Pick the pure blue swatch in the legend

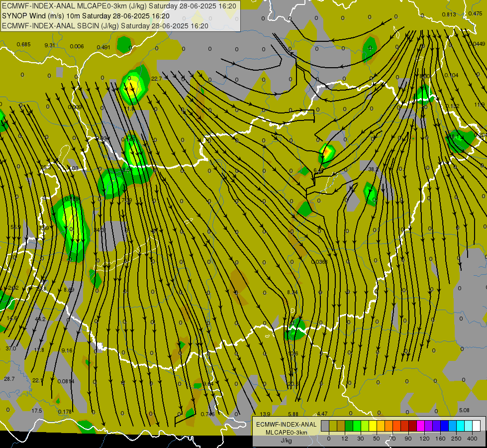click(x=444, y=426)
